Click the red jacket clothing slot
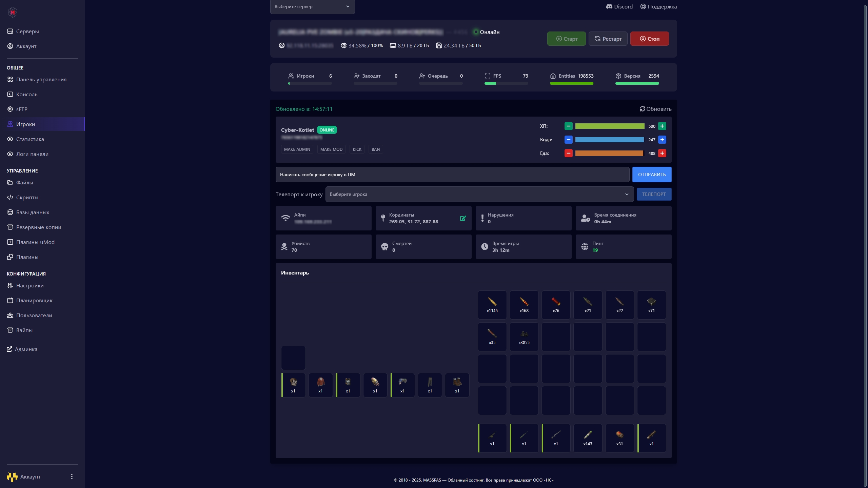This screenshot has height=488, width=868. [x=320, y=385]
